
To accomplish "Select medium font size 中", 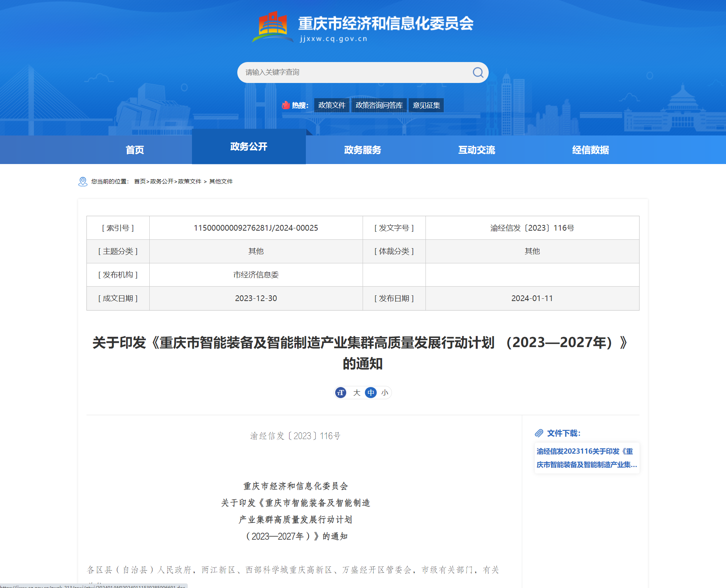I will coord(371,392).
